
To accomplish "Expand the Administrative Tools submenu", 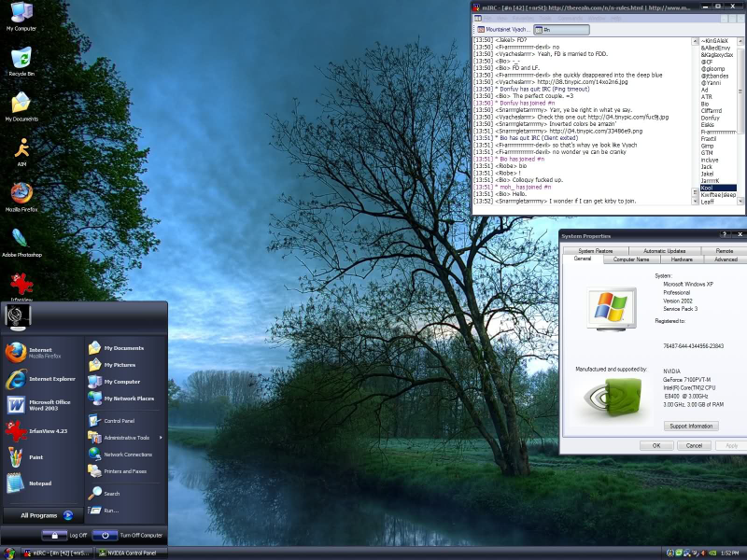I will 125,438.
